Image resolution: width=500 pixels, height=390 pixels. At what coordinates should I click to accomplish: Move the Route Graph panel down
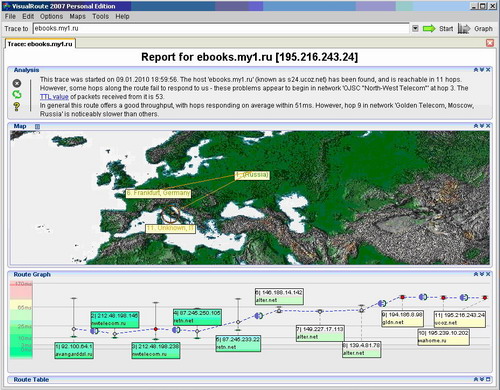482,274
